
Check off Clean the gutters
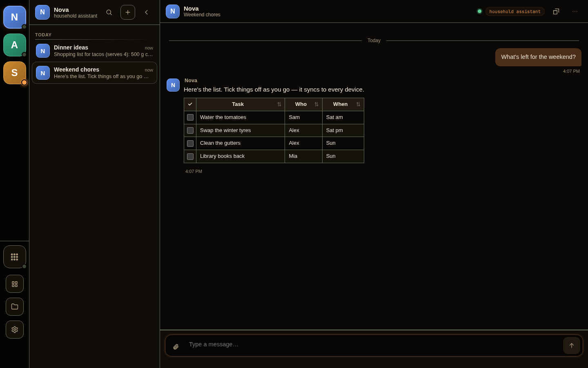point(190,144)
